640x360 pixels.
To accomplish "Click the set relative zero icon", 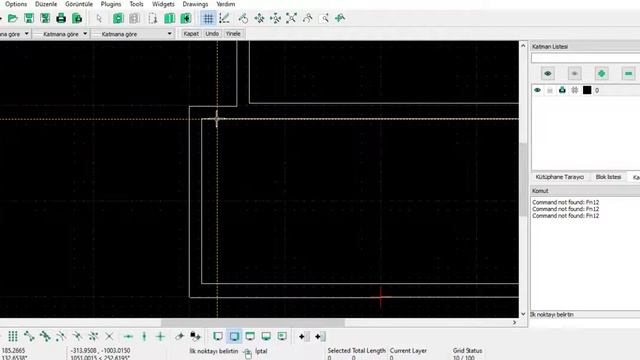I will coord(179,336).
